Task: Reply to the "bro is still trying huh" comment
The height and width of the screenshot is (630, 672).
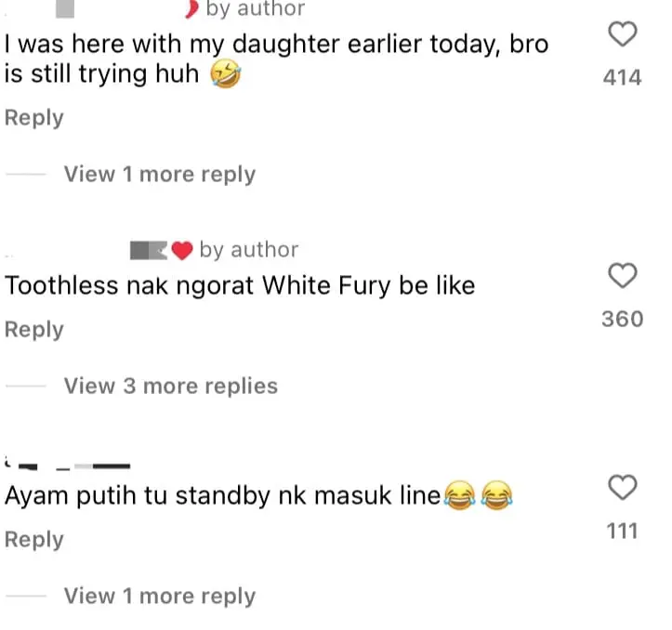Action: tap(34, 118)
